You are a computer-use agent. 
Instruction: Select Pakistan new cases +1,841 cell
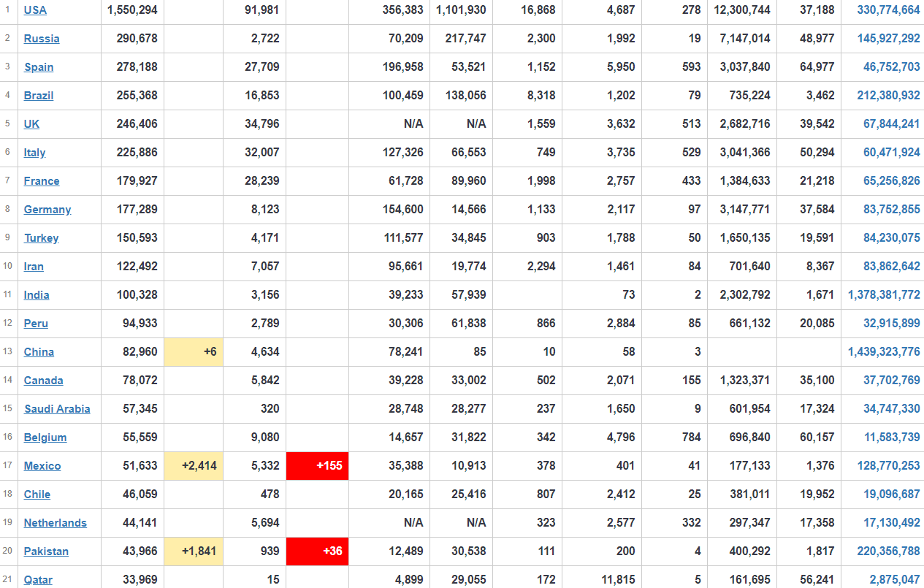click(194, 551)
